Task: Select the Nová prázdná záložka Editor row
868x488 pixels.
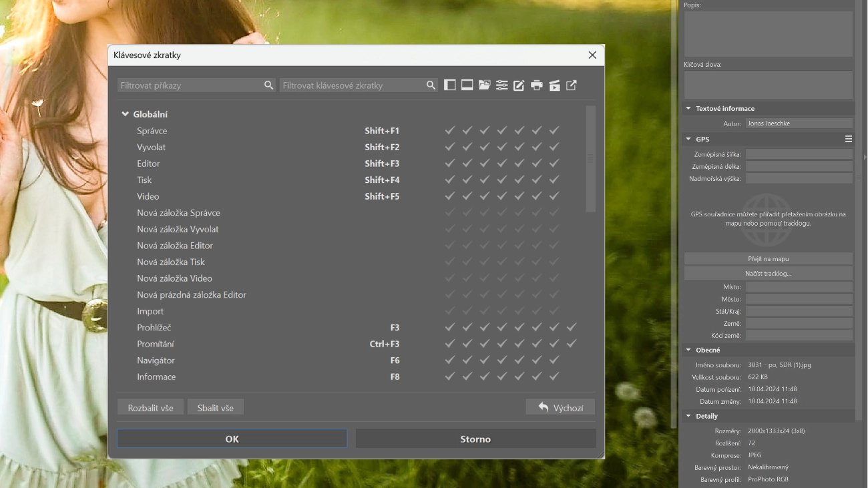Action: point(351,295)
